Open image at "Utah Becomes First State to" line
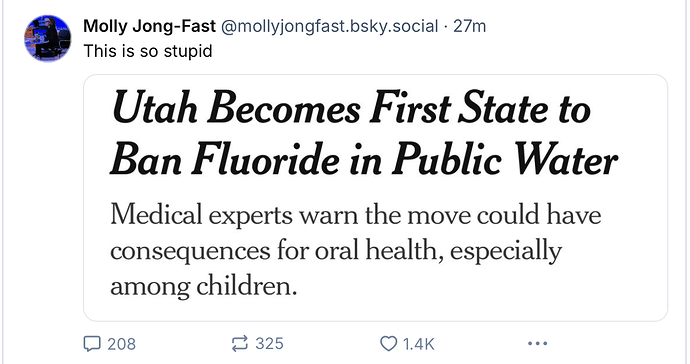This screenshot has height=364, width=690. point(351,107)
